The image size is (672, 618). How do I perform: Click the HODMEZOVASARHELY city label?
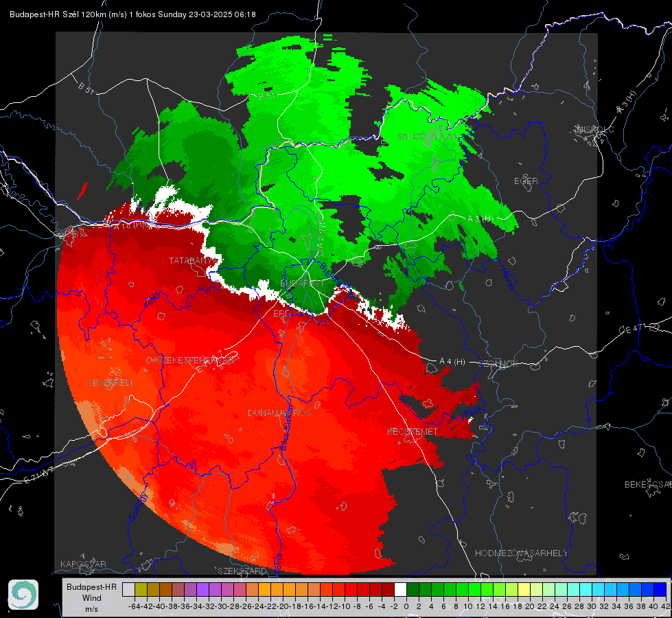pyautogui.click(x=521, y=553)
